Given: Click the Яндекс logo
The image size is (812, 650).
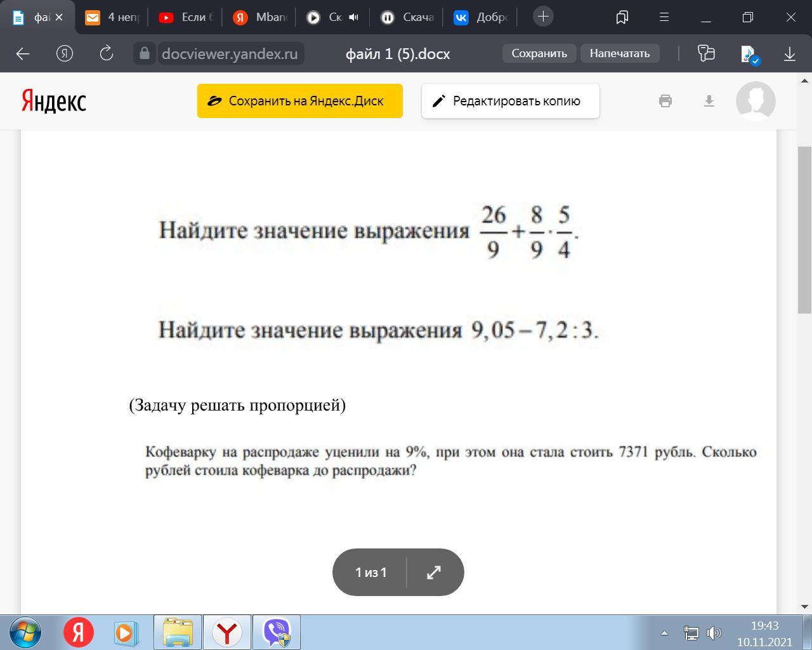Looking at the screenshot, I should click(x=54, y=101).
